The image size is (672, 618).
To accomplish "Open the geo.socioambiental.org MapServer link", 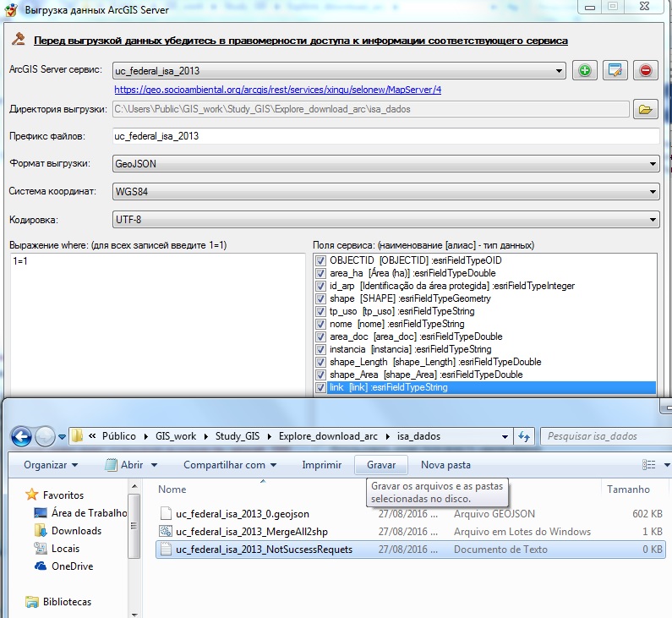I will tap(278, 90).
